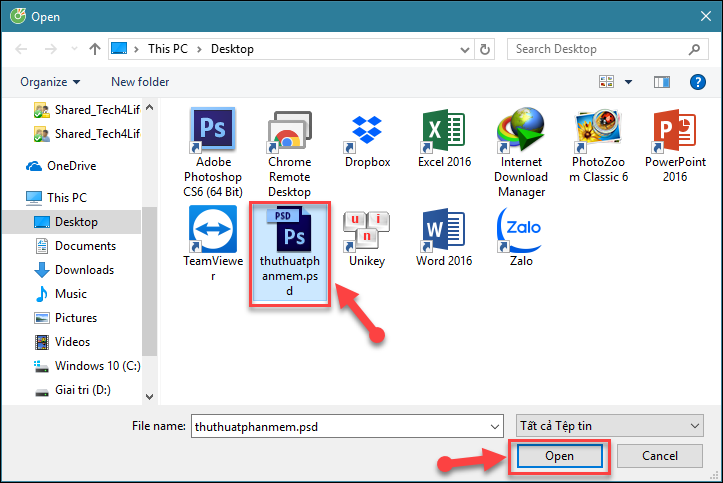The width and height of the screenshot is (723, 483).
Task: Open the Organize menu
Action: pyautogui.click(x=50, y=82)
